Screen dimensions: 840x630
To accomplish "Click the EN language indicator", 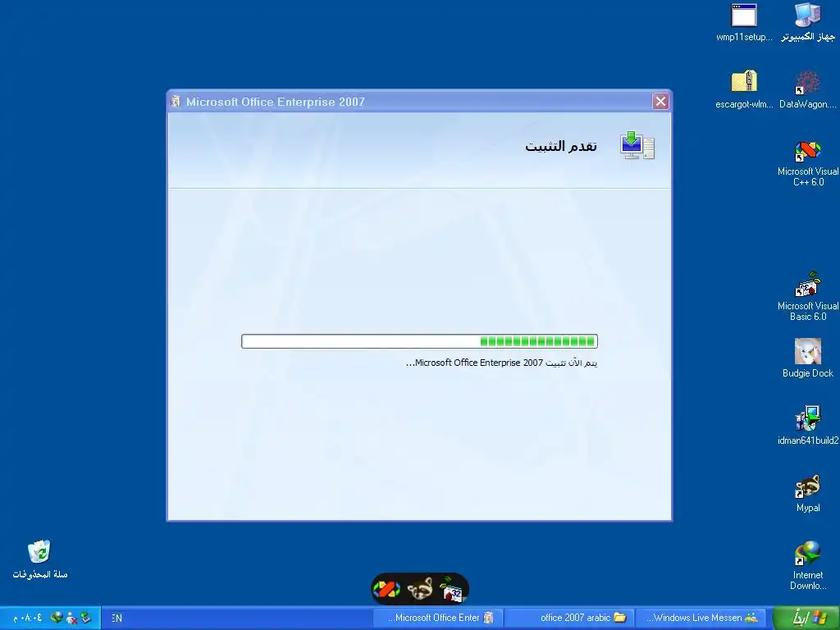I will [116, 618].
